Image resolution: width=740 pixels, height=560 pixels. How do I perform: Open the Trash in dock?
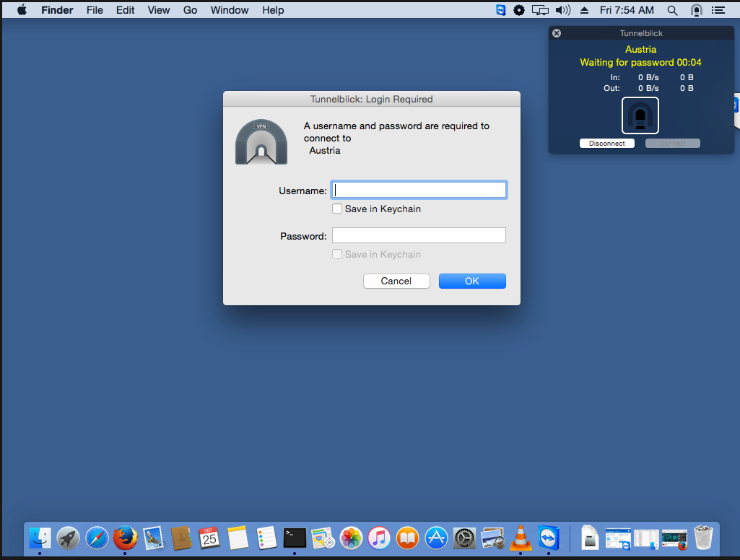703,538
